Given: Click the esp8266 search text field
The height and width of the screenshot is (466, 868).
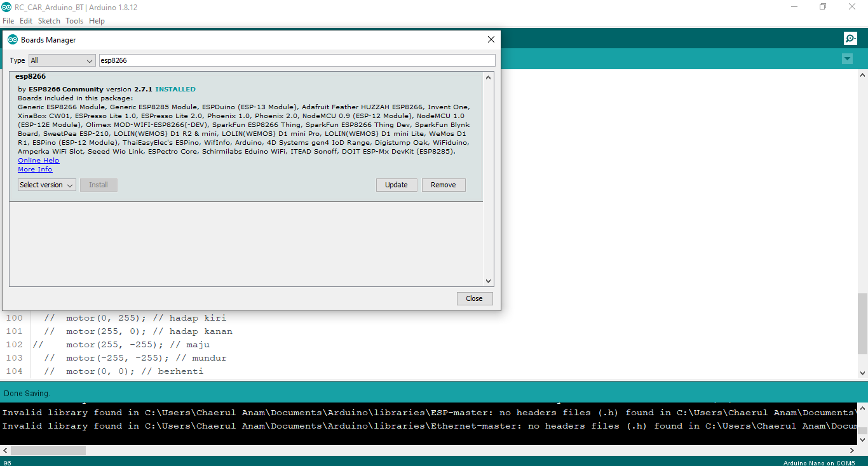Looking at the screenshot, I should point(296,60).
